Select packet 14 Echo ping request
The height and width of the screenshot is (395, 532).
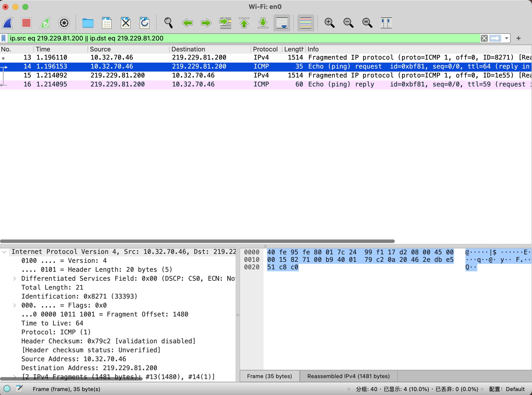(266, 67)
